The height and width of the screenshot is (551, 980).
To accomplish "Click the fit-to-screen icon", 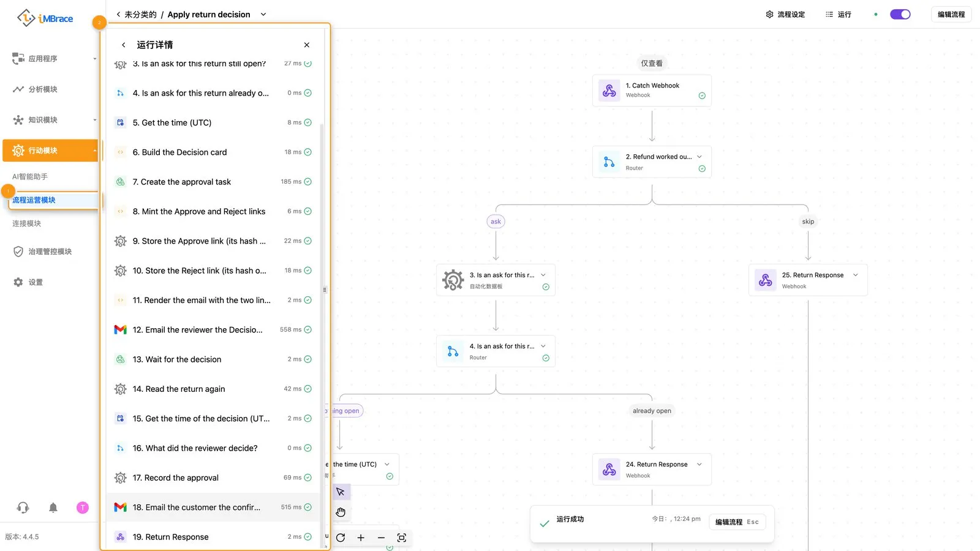I will click(x=402, y=538).
